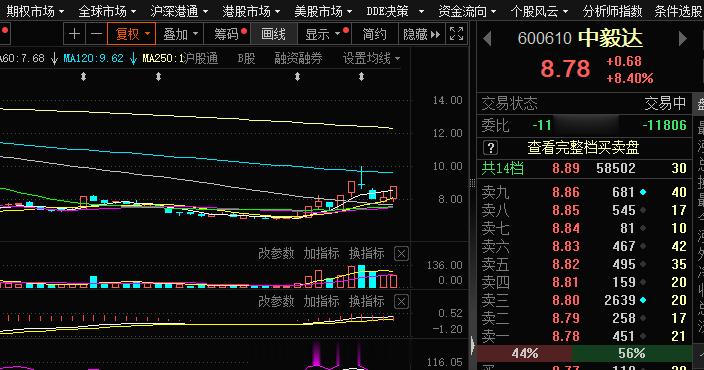Screen dimensions: 704x370
Task: Click diamond marker beside 卖三 volume 2639
Action: [643, 300]
